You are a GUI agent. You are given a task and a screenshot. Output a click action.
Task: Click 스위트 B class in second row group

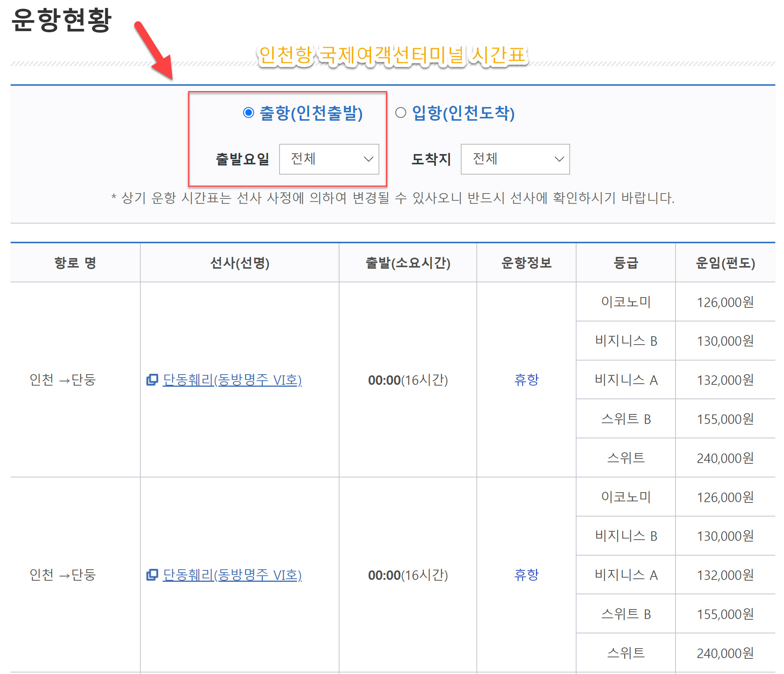click(x=626, y=614)
